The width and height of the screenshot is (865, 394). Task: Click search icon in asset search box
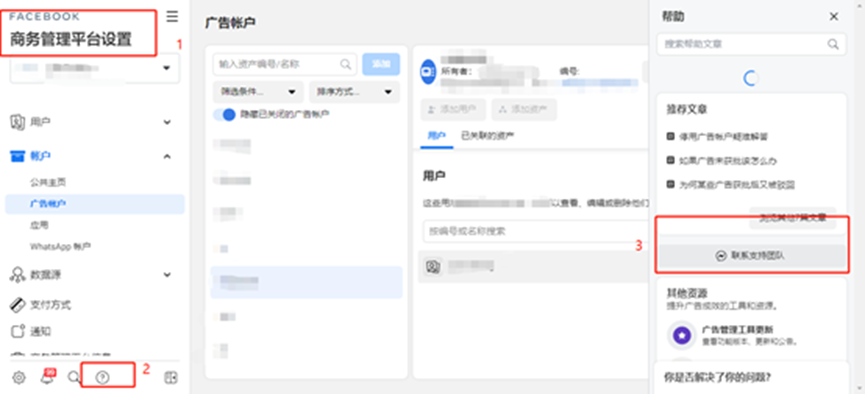tap(346, 64)
